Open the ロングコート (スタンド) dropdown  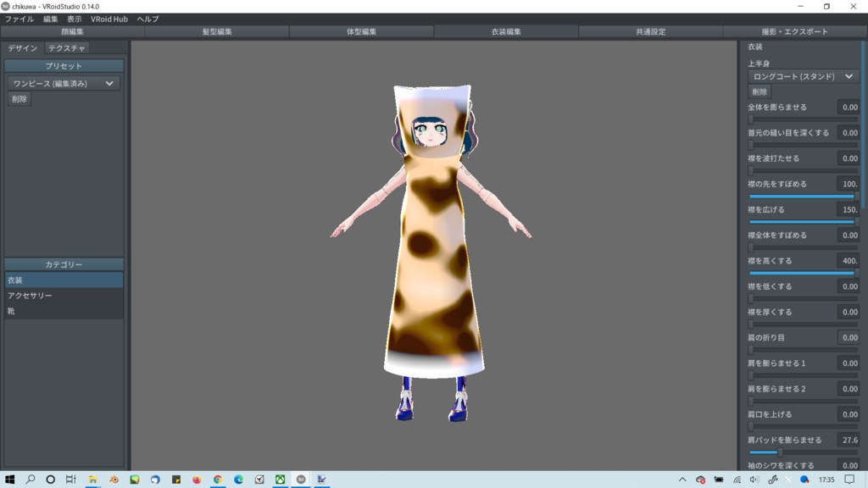803,75
